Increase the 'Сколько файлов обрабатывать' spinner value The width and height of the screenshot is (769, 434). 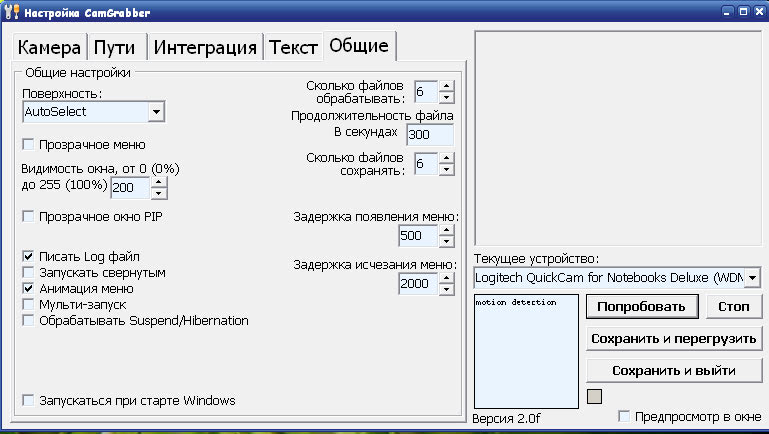446,86
